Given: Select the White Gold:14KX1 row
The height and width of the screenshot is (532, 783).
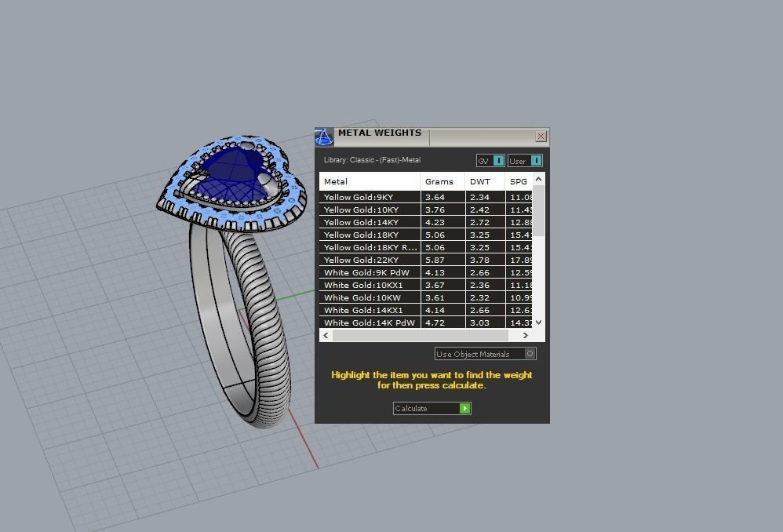Looking at the screenshot, I should (x=425, y=310).
